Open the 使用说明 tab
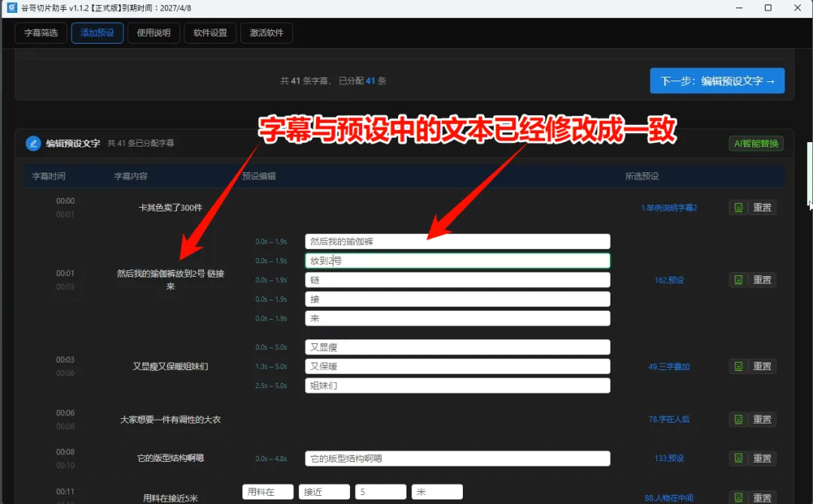The height and width of the screenshot is (504, 813). coord(154,32)
